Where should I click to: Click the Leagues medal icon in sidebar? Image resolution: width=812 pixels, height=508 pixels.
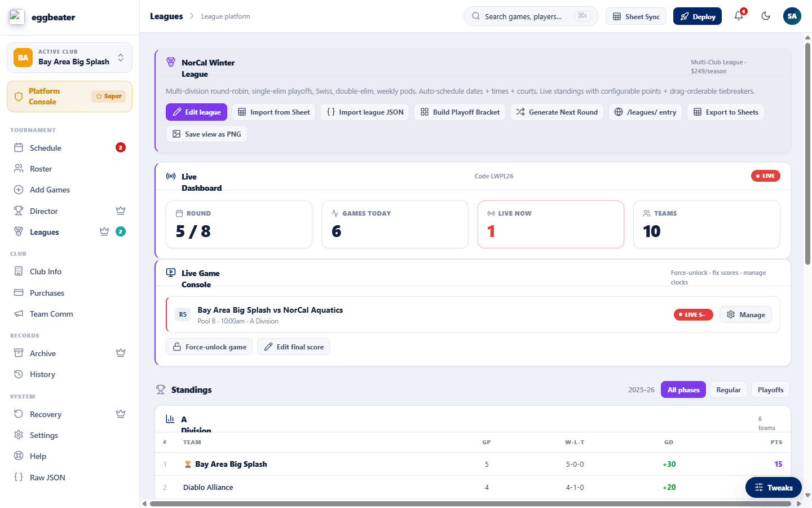[19, 232]
